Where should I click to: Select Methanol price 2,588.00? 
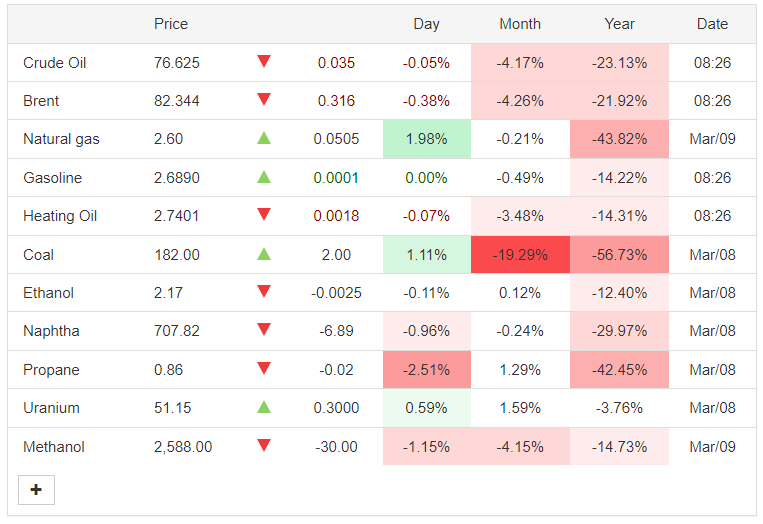[183, 447]
